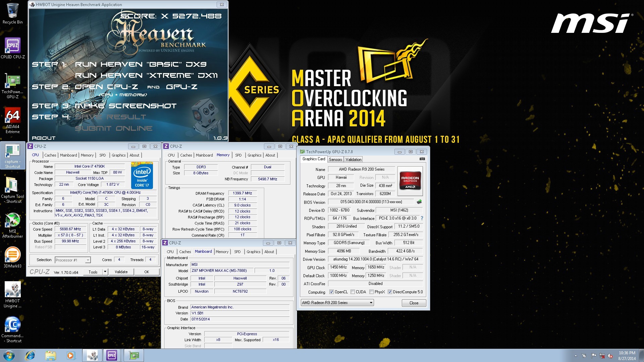The width and height of the screenshot is (644, 362).
Task: Click Submit Online in Heaven app
Action: pyautogui.click(x=113, y=128)
